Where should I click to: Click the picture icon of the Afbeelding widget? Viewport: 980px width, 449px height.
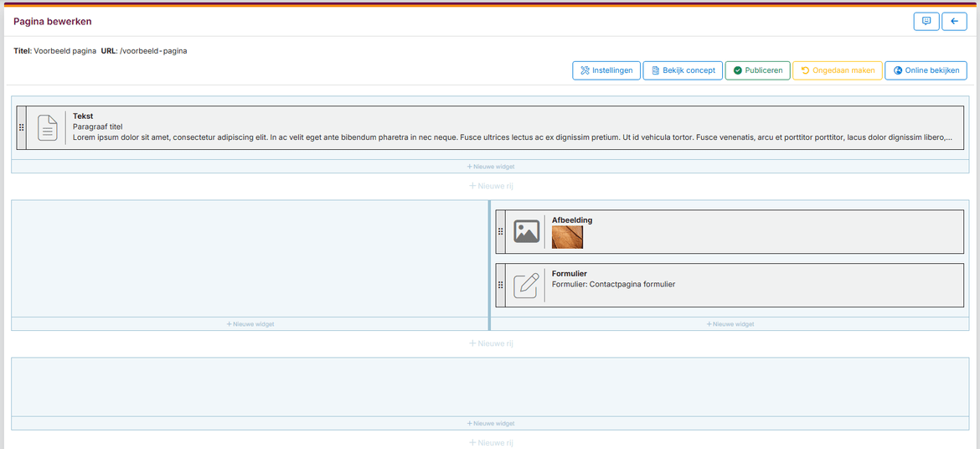pyautogui.click(x=526, y=232)
